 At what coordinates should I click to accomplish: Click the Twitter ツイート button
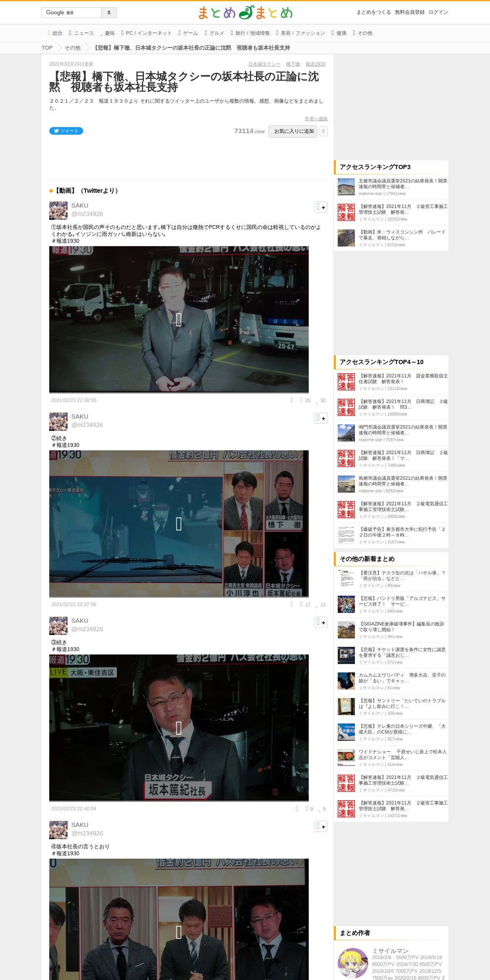pyautogui.click(x=66, y=131)
